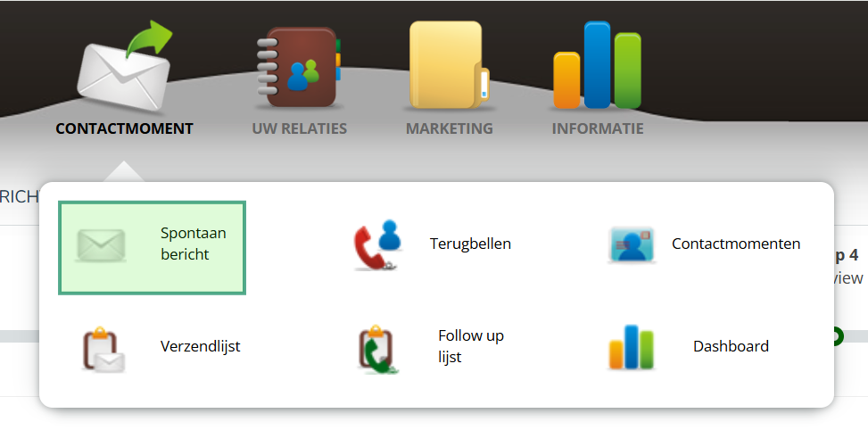Image resolution: width=868 pixels, height=430 pixels.
Task: Go to the INFORMATIE menu label
Action: tap(598, 129)
